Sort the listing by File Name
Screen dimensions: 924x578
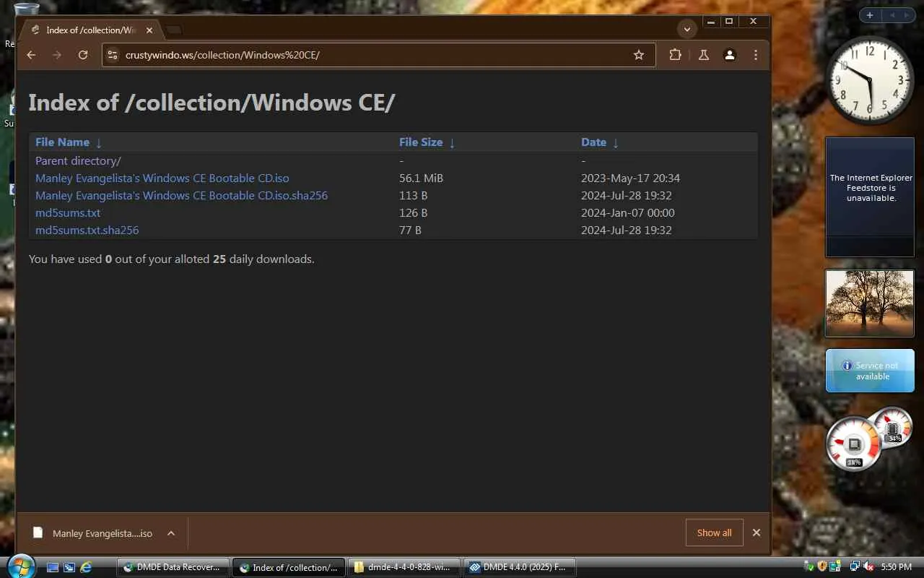pos(62,142)
